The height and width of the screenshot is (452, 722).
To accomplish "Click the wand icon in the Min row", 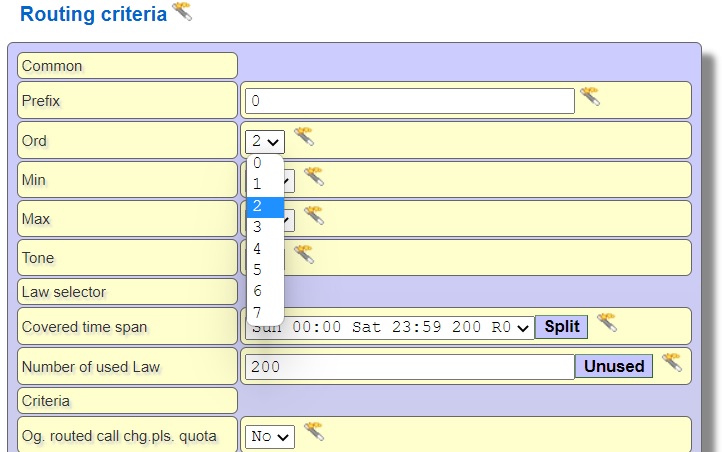I will pyautogui.click(x=314, y=177).
